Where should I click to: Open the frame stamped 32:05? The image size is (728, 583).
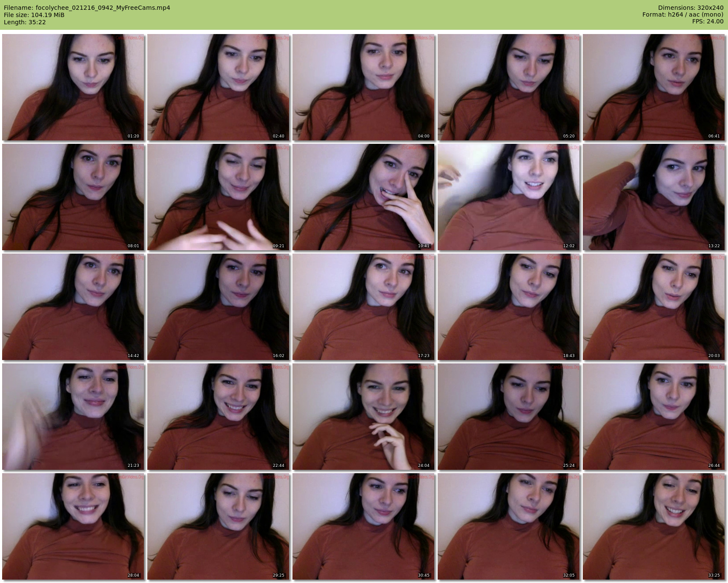pyautogui.click(x=509, y=526)
